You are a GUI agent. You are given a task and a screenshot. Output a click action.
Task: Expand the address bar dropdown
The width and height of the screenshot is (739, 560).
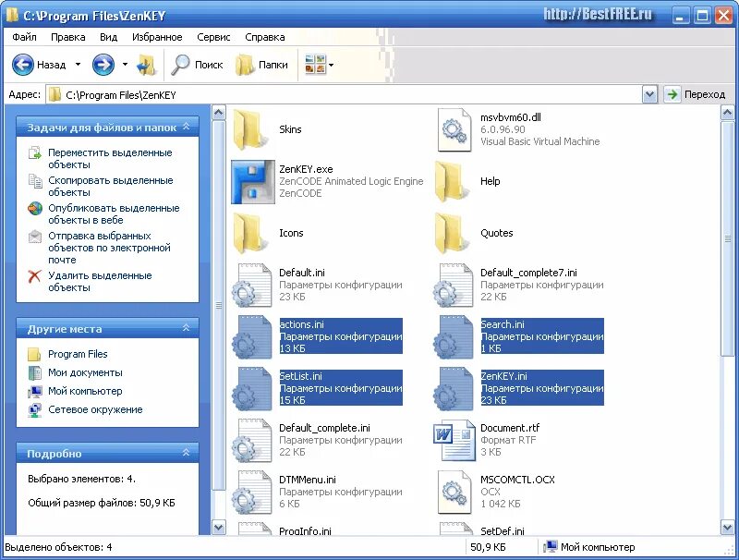650,95
